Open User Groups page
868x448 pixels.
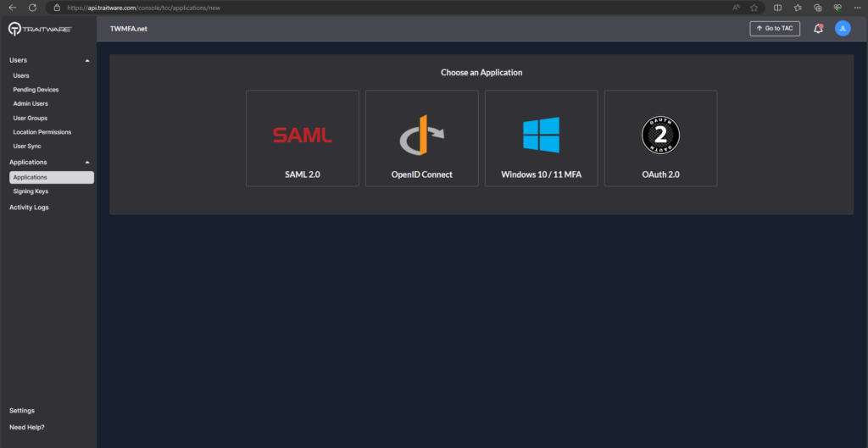pos(30,119)
